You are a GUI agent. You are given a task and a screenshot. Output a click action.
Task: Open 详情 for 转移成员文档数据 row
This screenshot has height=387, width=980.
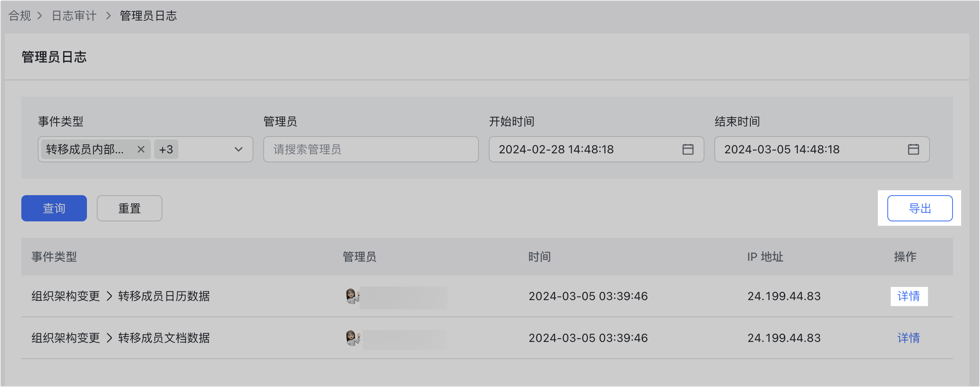pos(909,338)
